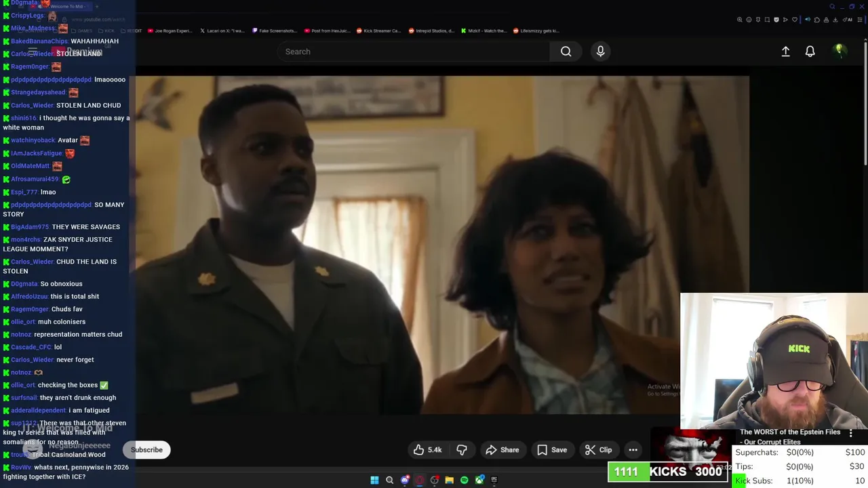Create a Clip of the video

coord(599,450)
